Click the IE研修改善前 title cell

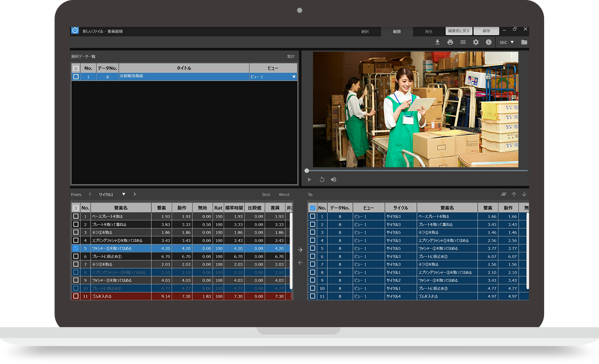[184, 77]
